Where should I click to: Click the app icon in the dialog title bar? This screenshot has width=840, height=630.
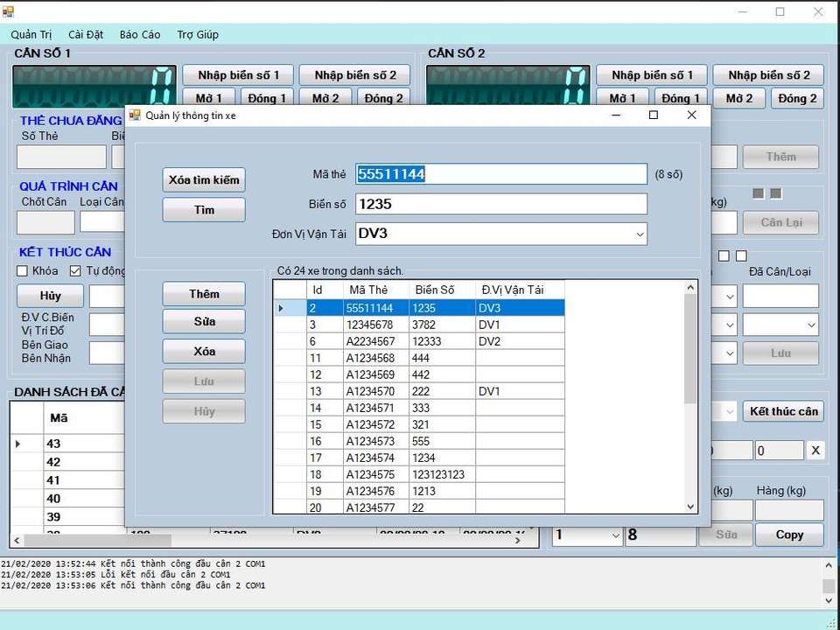(135, 115)
